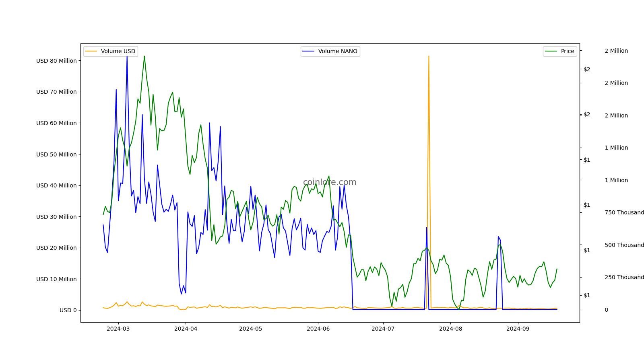This screenshot has width=644, height=362.
Task: Click the USD 10 Million axis label
Action: click(x=56, y=279)
